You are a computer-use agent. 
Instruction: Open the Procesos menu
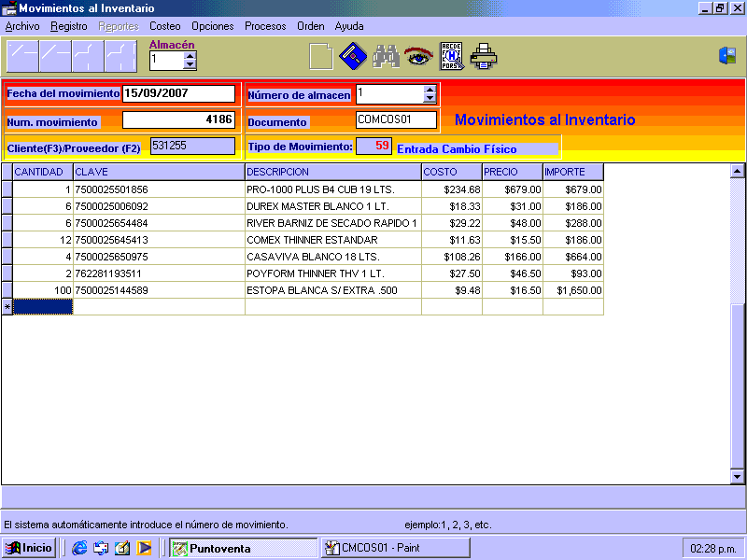click(x=265, y=26)
